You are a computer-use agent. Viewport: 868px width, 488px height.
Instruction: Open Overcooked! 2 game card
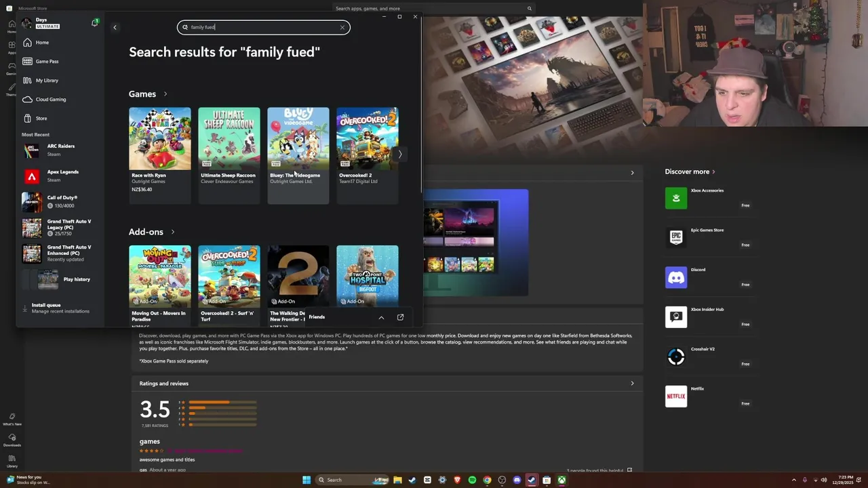click(x=368, y=155)
